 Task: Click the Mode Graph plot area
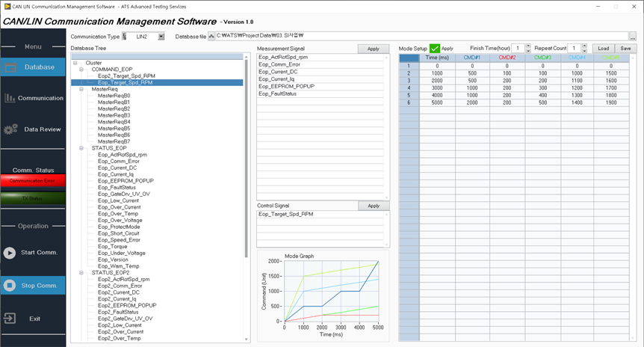[331, 291]
